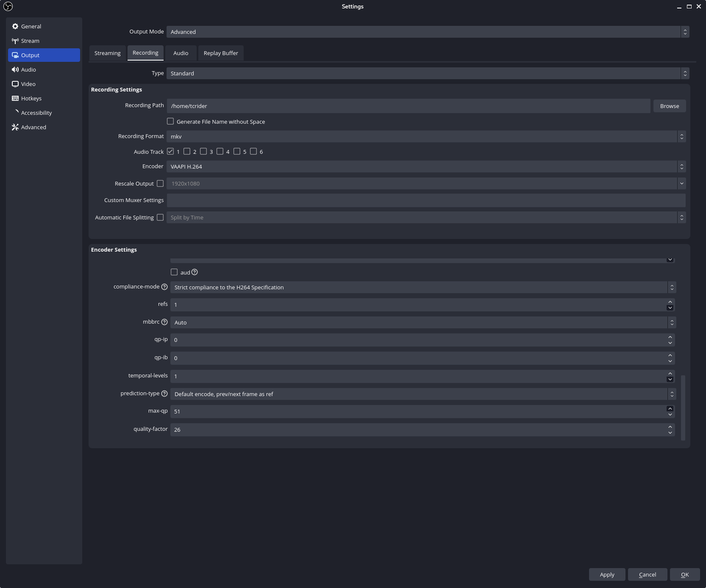Switch to the Replay Buffer tab
706x588 pixels.
pos(221,53)
